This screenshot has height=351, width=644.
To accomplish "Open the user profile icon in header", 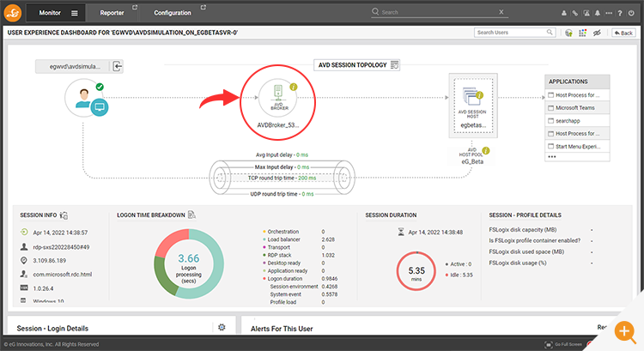I will click(x=564, y=13).
